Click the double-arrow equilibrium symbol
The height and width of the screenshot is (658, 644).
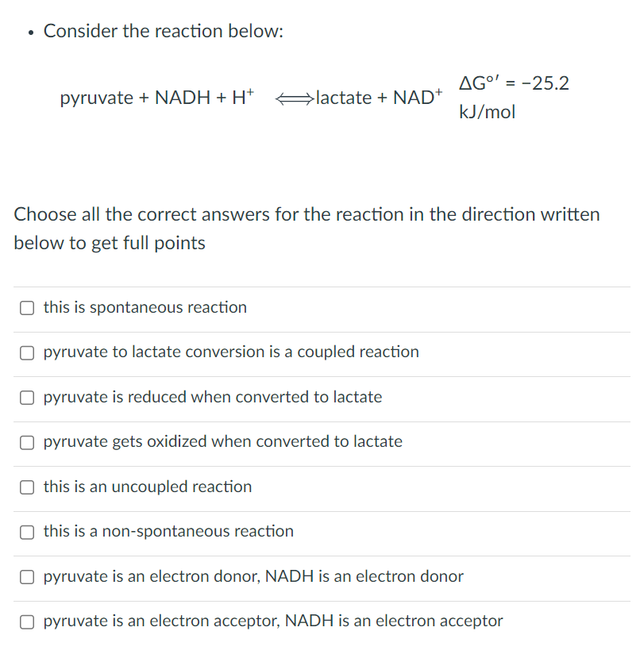pos(294,97)
